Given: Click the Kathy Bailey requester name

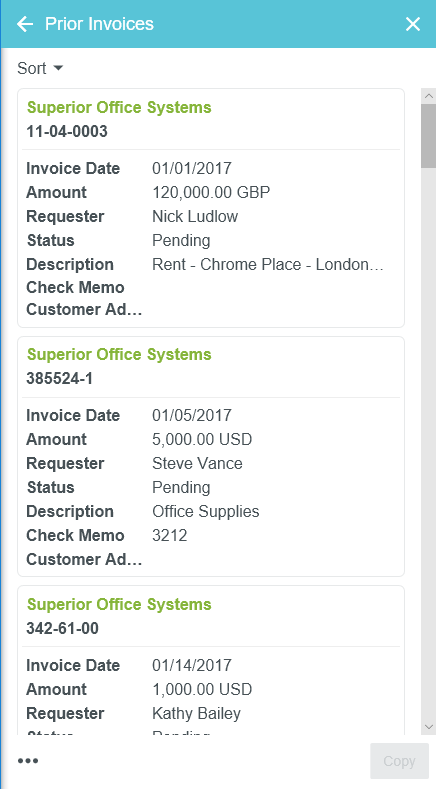Looking at the screenshot, I should click(196, 713).
